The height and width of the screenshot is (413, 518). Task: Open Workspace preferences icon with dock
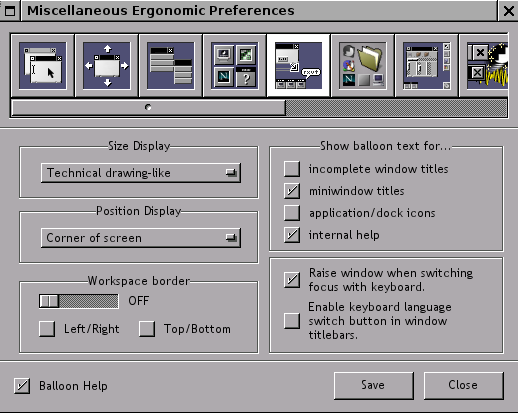(427, 65)
